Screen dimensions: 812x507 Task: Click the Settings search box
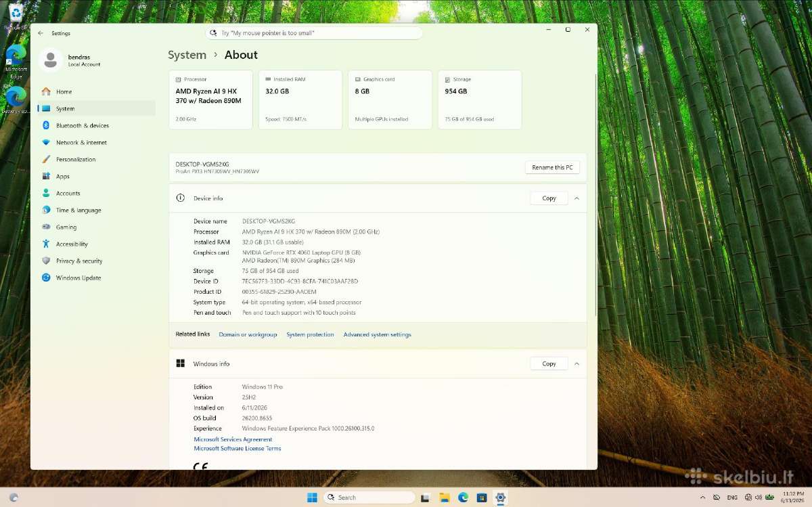[x=314, y=32]
